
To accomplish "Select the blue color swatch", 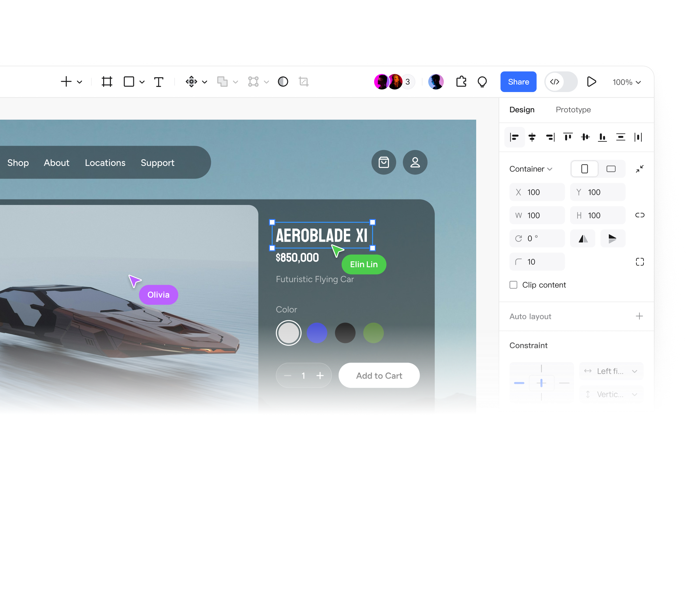I will 317,333.
